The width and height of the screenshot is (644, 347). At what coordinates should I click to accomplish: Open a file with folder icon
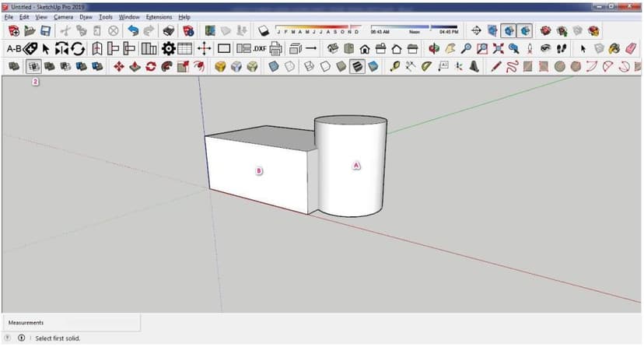point(30,31)
